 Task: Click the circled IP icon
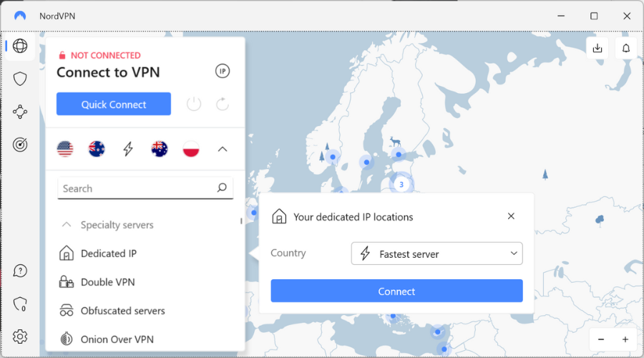(223, 71)
